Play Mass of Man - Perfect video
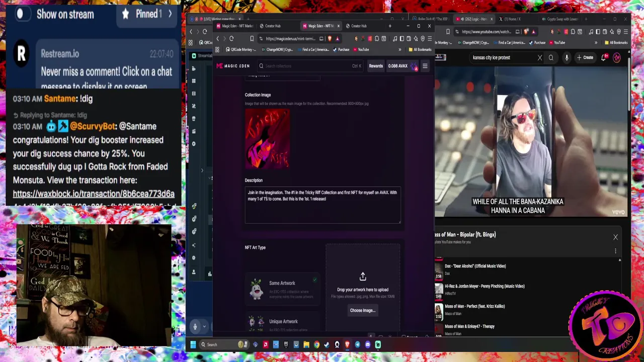 (526, 310)
